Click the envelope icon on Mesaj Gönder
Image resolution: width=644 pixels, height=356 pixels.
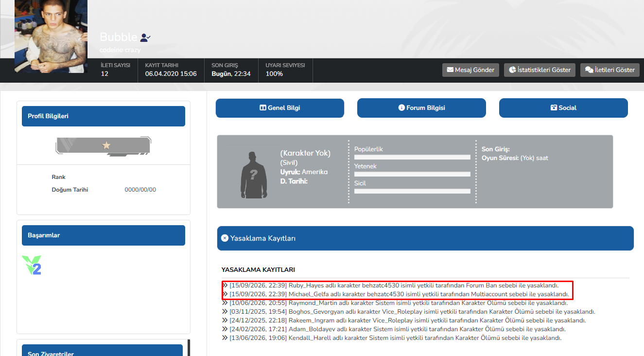click(450, 70)
